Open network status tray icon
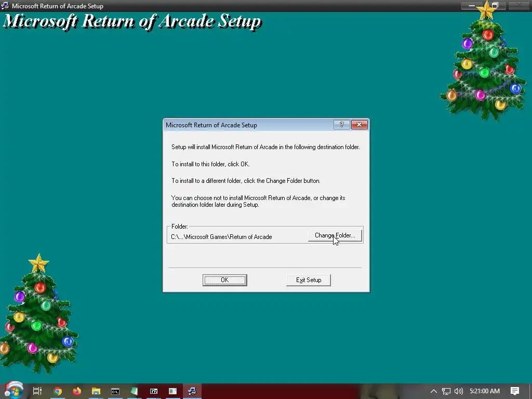 pos(446,391)
